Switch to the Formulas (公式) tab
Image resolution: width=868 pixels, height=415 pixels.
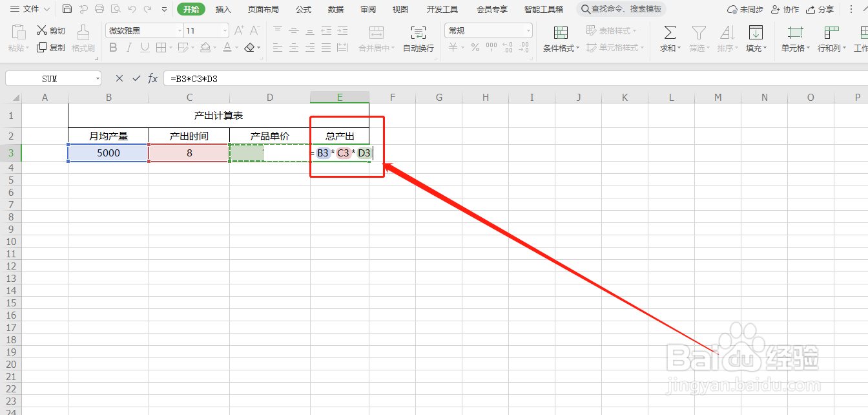coord(304,9)
